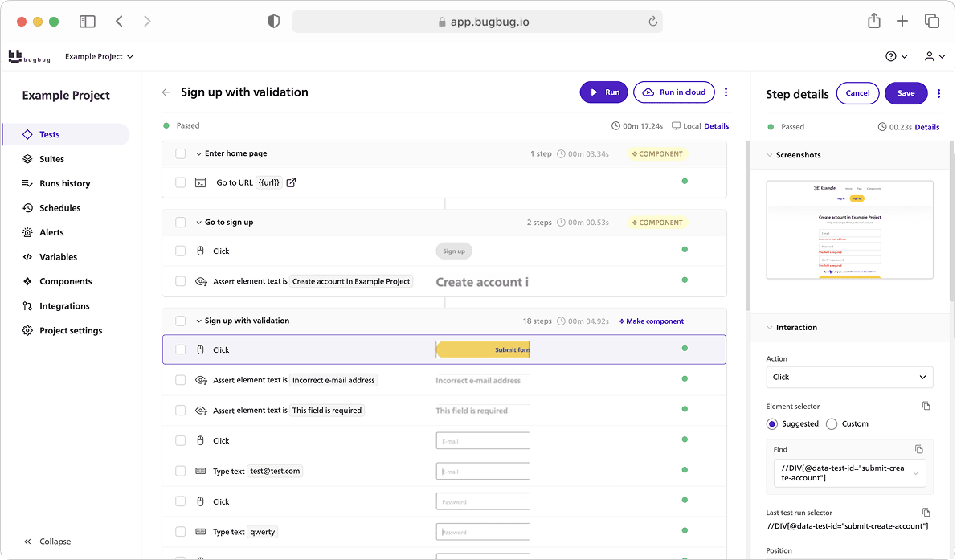965x560 pixels.
Task: Select the Suggested selector radio button
Action: 772,423
